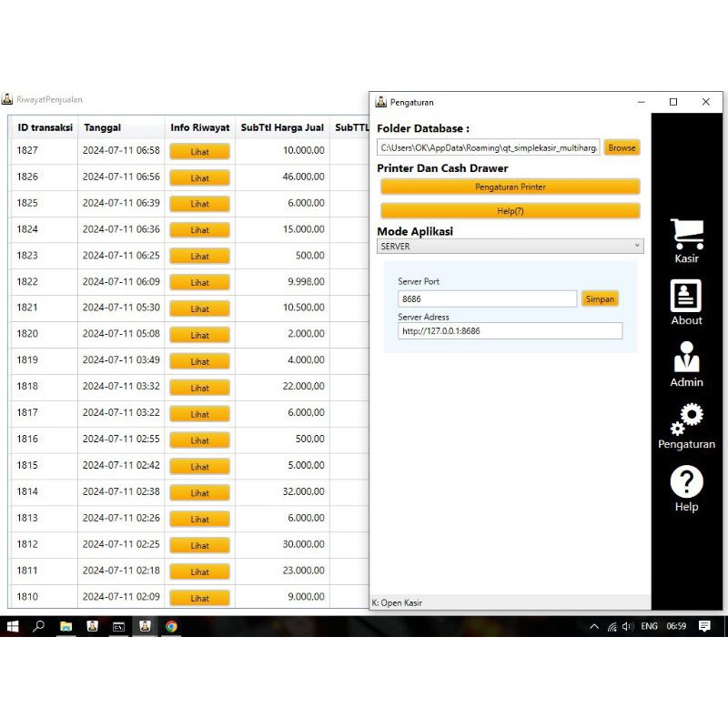Image resolution: width=728 pixels, height=728 pixels.
Task: View history of transaction 1820
Action: (x=199, y=336)
